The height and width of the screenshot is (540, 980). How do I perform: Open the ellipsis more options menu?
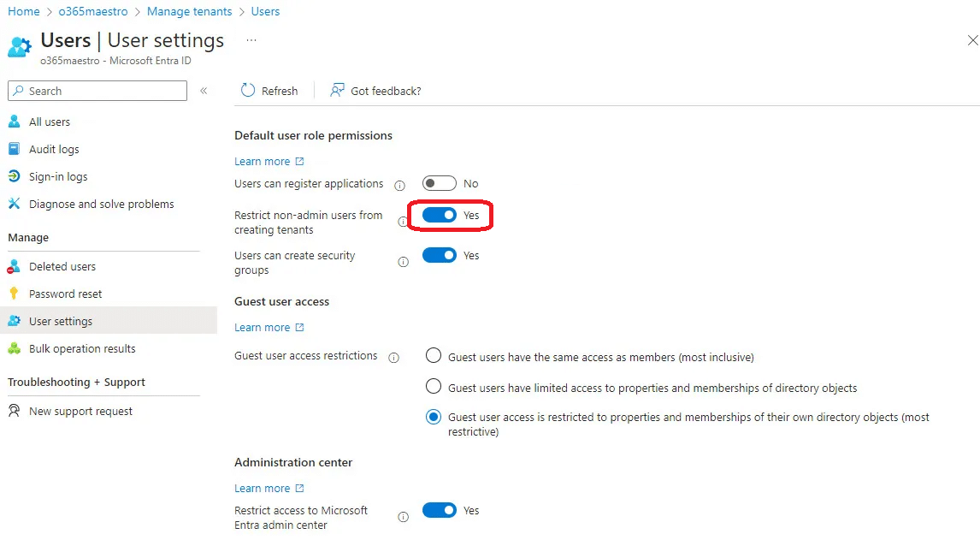point(251,40)
